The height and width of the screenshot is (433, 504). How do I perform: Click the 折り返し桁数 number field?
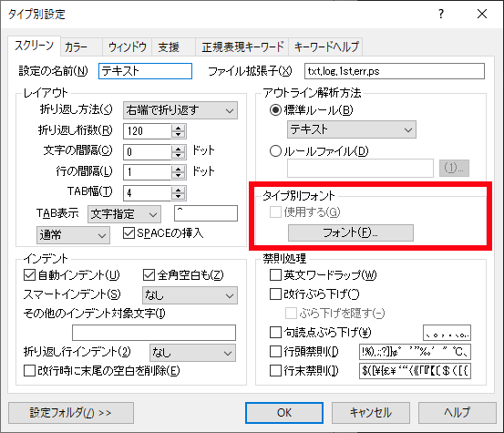(148, 131)
